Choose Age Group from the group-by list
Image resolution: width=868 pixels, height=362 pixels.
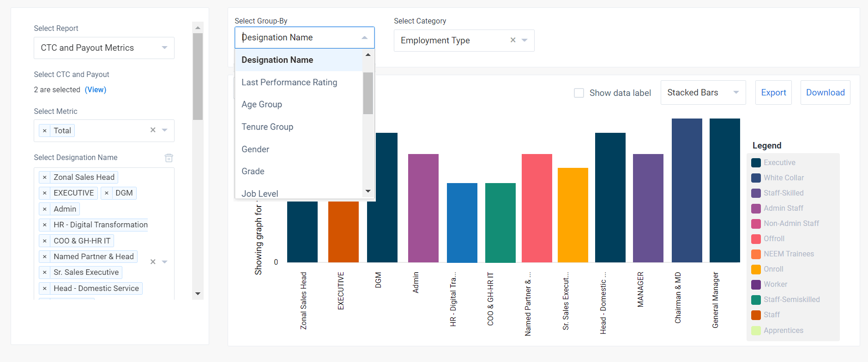(x=262, y=105)
